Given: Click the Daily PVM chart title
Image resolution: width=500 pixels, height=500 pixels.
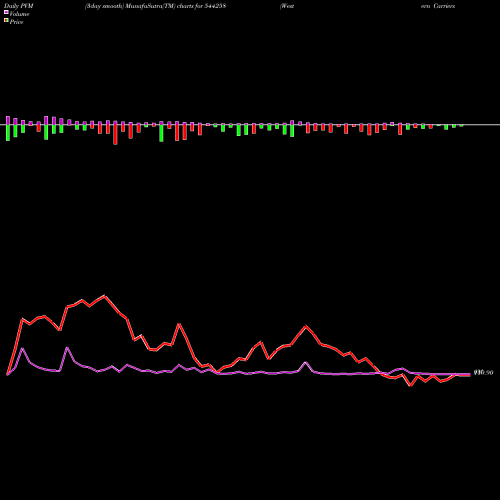Looking at the screenshot, I should [19, 6].
